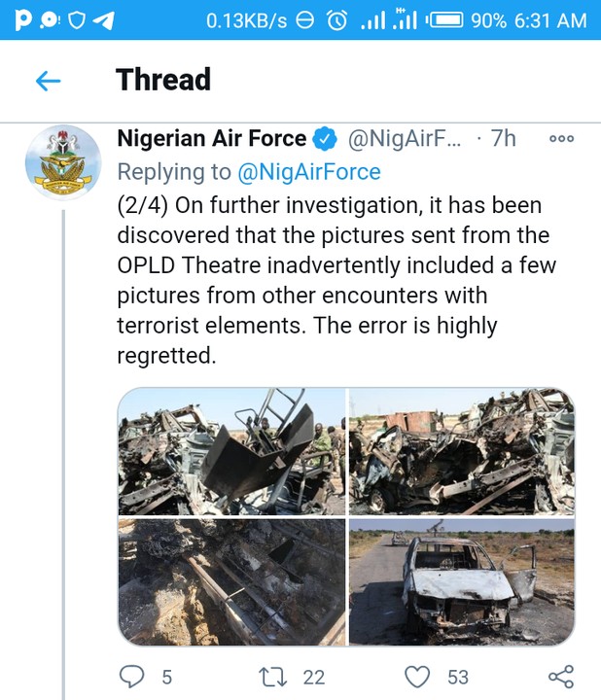Open the @NigAirForce reply mention link

pos(309,172)
